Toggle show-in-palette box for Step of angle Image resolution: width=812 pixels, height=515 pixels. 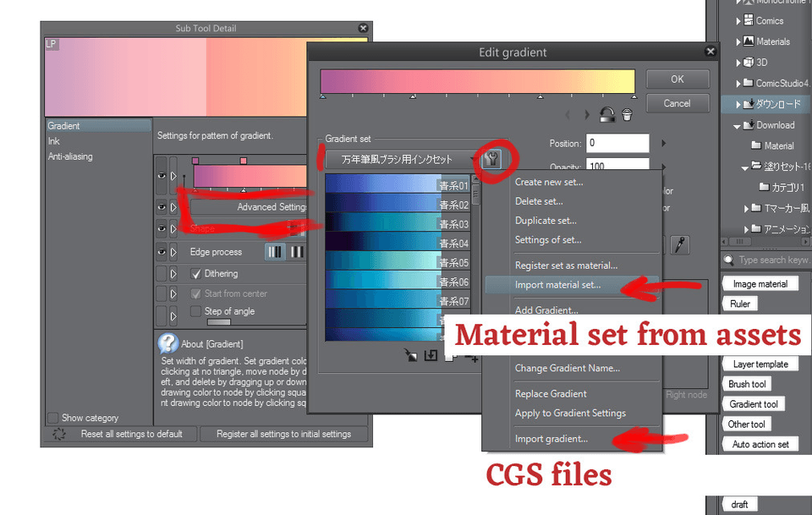(x=162, y=315)
